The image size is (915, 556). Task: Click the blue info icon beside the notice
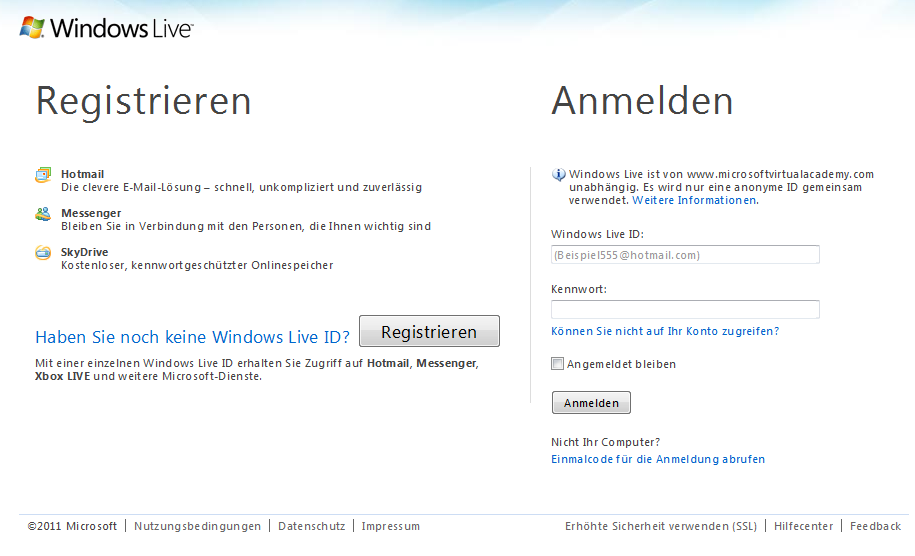tap(558, 174)
